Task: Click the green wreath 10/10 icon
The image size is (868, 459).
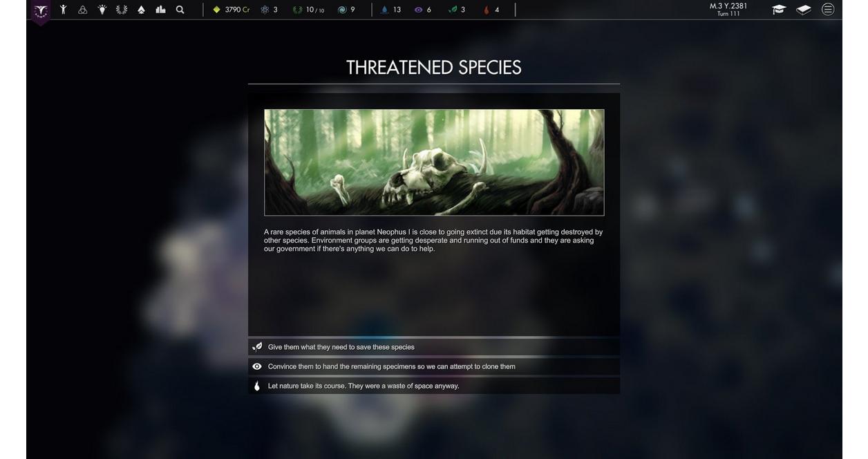Action: point(297,10)
